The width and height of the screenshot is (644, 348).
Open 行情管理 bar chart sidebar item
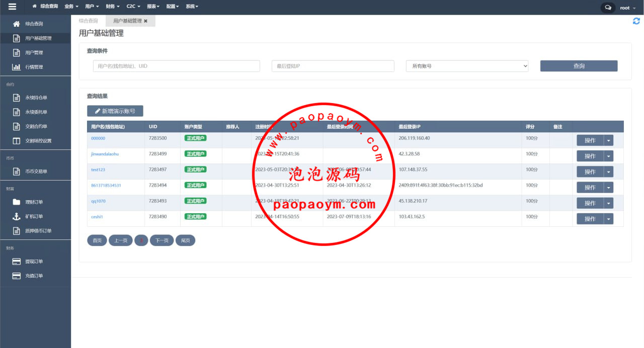34,67
